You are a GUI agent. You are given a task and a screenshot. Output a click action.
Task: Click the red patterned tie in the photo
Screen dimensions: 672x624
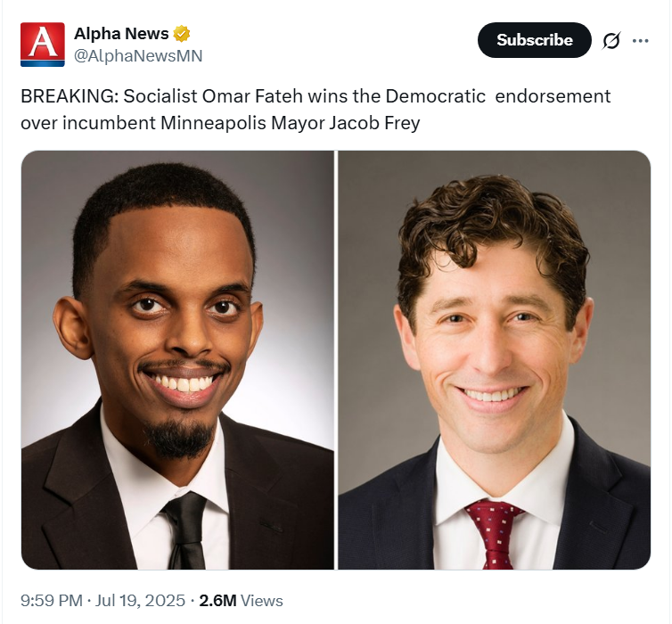pos(495,535)
